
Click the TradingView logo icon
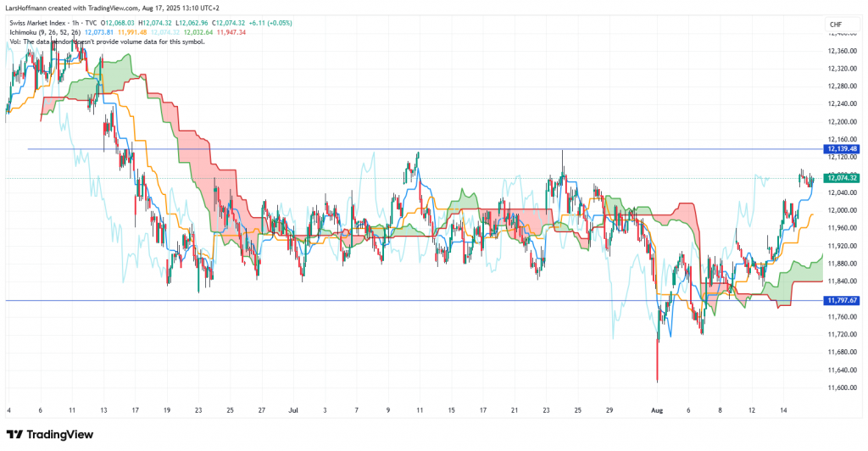coord(15,435)
